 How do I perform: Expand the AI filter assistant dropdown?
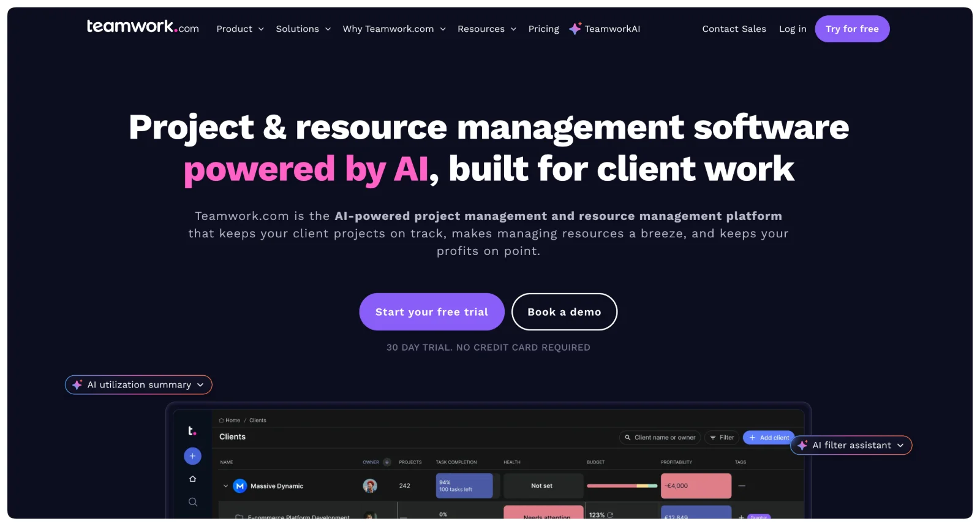pyautogui.click(x=851, y=446)
